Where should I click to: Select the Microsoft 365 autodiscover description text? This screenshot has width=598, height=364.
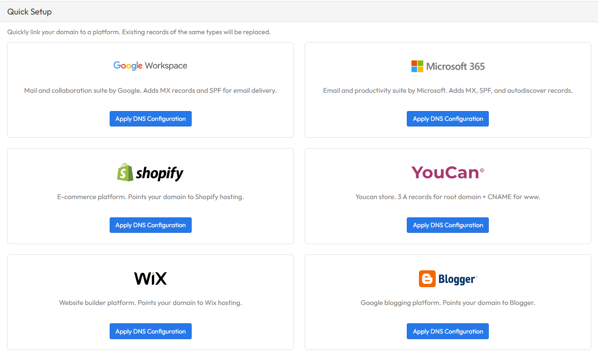(448, 91)
